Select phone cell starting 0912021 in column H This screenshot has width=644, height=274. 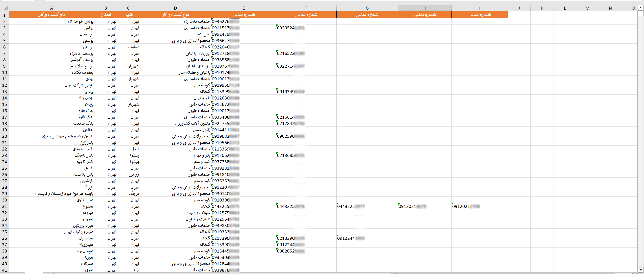(x=424, y=206)
